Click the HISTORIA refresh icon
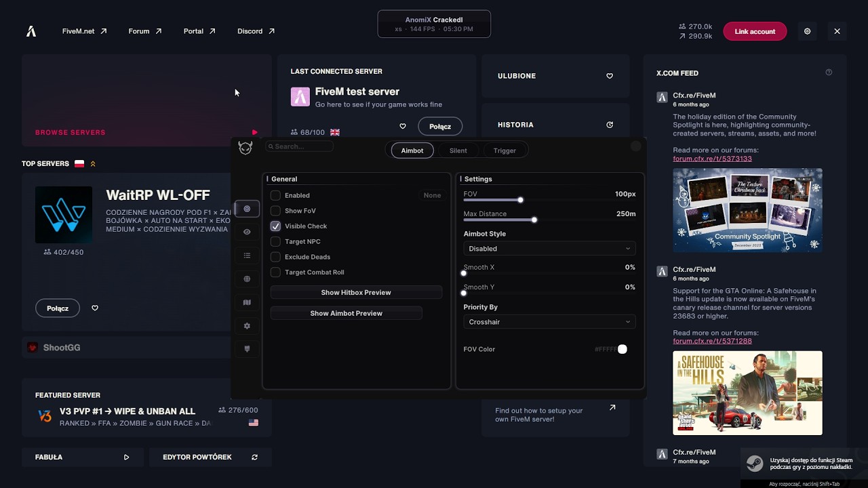The width and height of the screenshot is (868, 488). click(610, 125)
